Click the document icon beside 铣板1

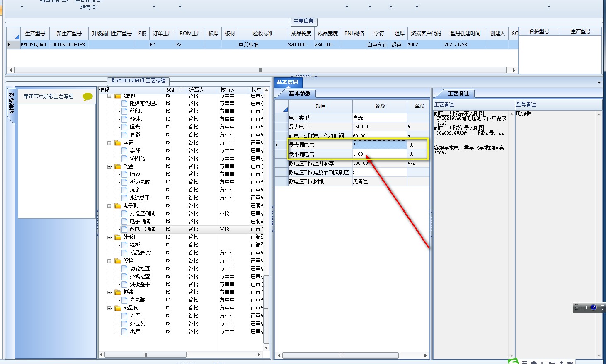124,245
